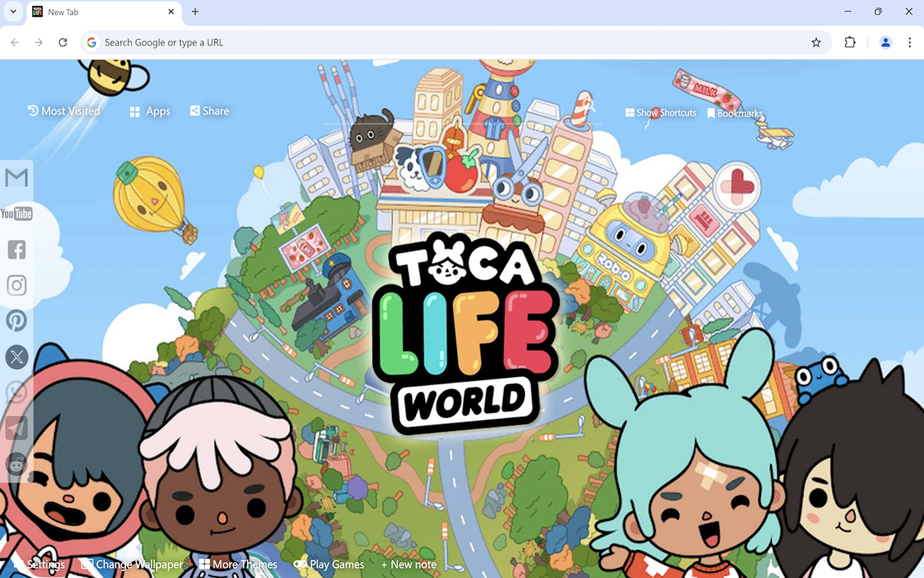Screen dimensions: 924x578
Task: Open the Pinterest sidebar icon
Action: [x=17, y=321]
